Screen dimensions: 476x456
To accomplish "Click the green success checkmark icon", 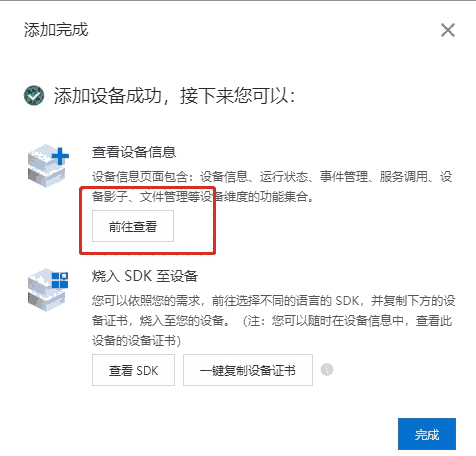I will 34,96.
